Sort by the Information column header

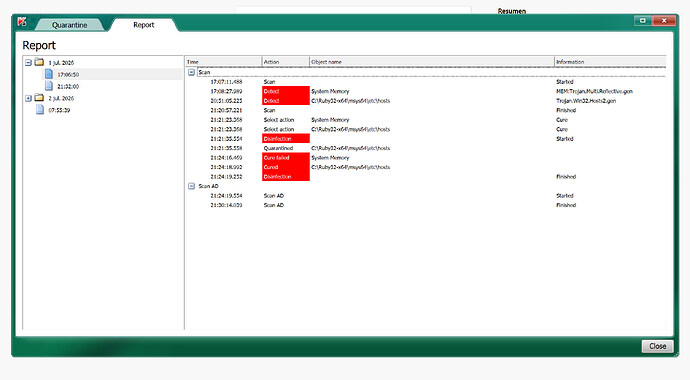point(610,62)
